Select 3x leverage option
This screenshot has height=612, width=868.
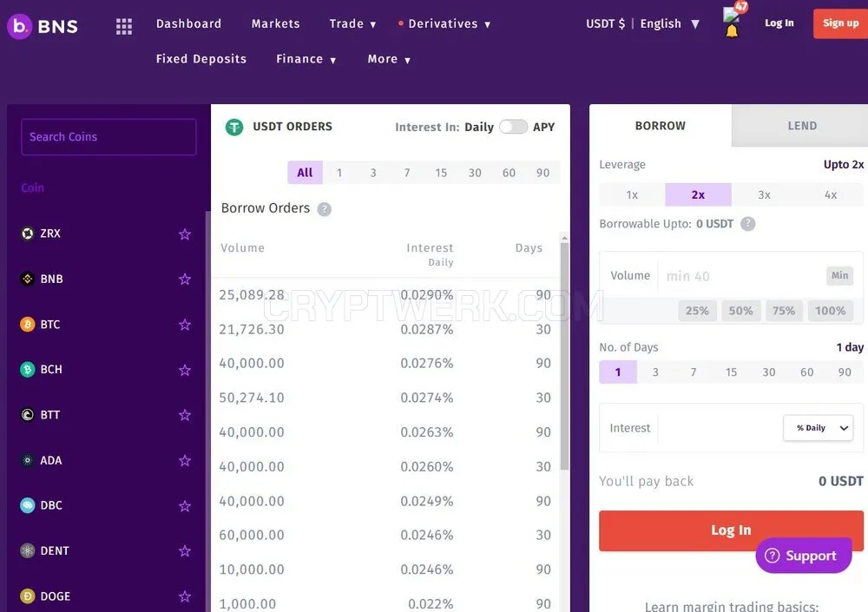coord(764,195)
